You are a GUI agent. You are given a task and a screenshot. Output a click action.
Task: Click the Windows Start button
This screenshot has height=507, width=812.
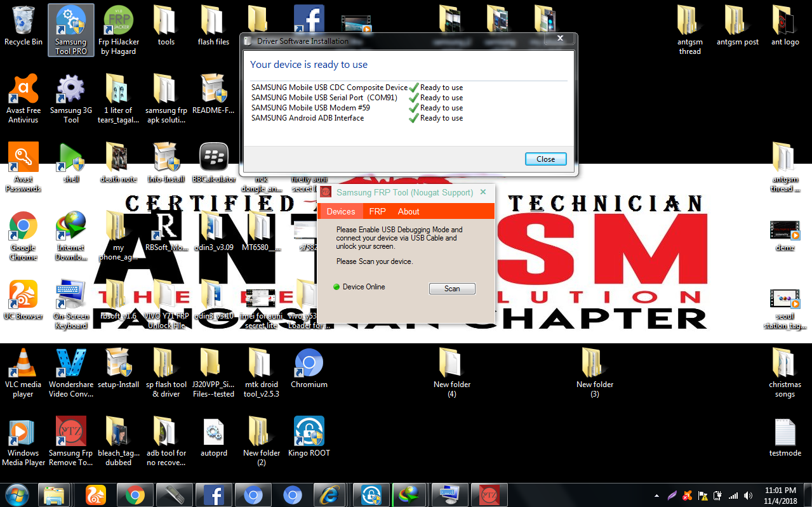point(17,494)
